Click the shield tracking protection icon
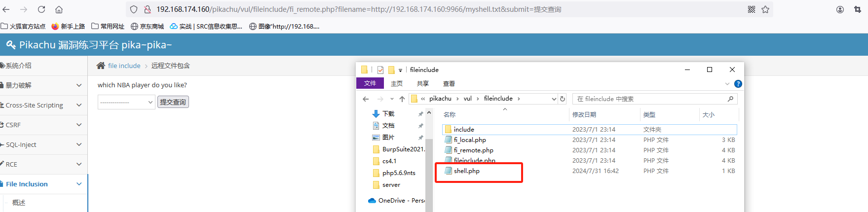 tap(134, 9)
